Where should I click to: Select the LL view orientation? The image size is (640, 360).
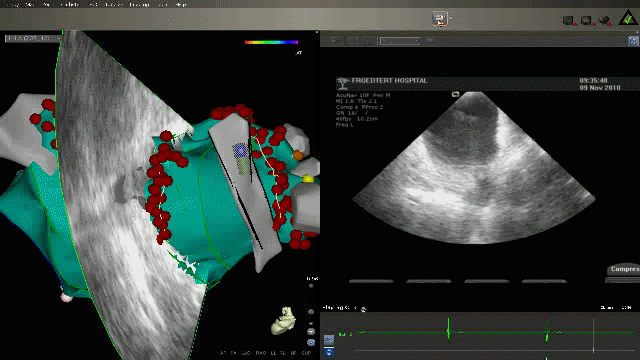[273, 353]
